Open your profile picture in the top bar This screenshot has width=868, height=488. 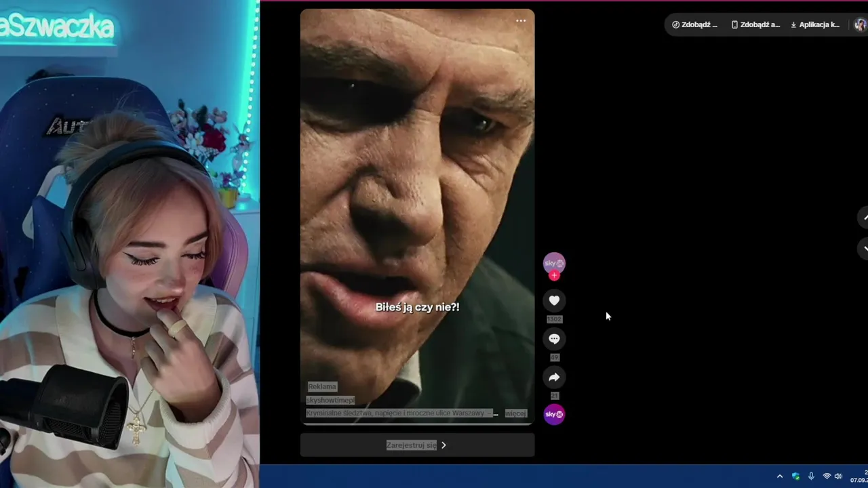(860, 24)
